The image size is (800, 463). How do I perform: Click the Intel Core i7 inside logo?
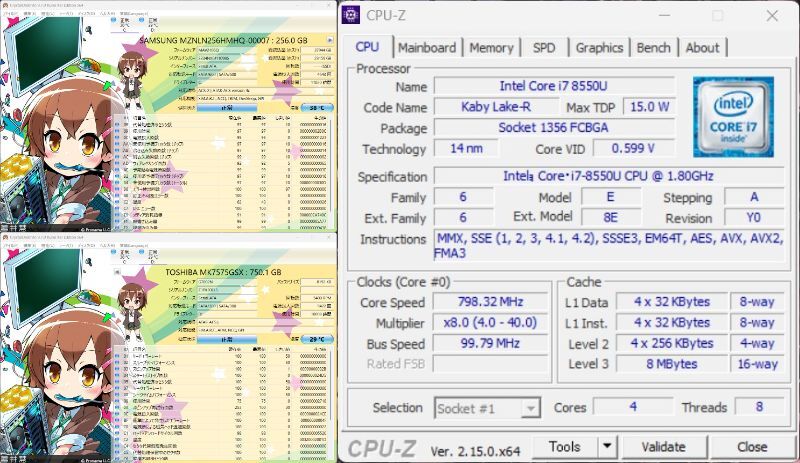tap(733, 117)
